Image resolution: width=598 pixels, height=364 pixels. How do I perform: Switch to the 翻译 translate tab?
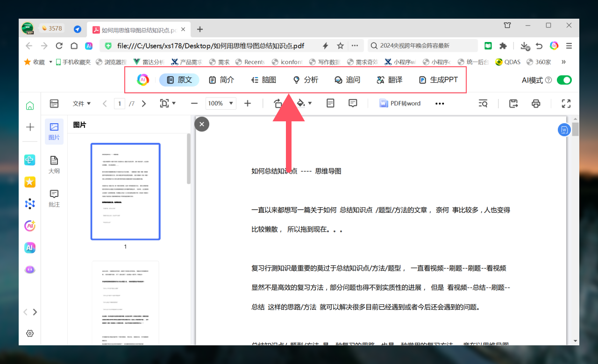389,80
